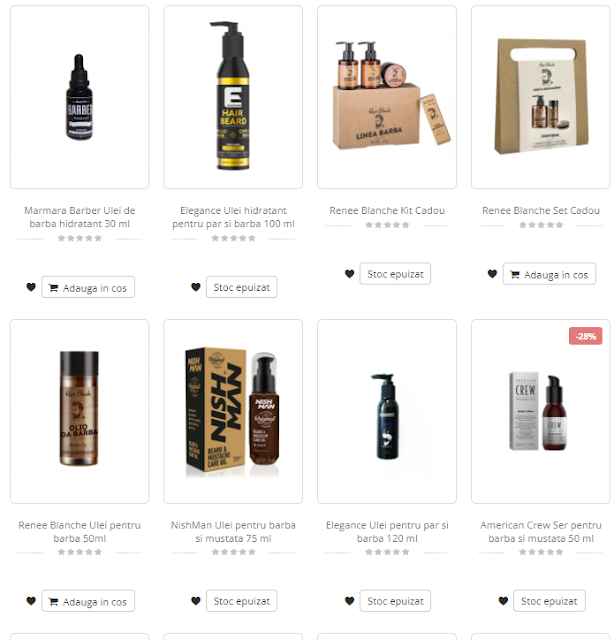Click Stoc epuizat under Elegance Ulei hidratant
The height and width of the screenshot is (640, 614).
(x=242, y=287)
